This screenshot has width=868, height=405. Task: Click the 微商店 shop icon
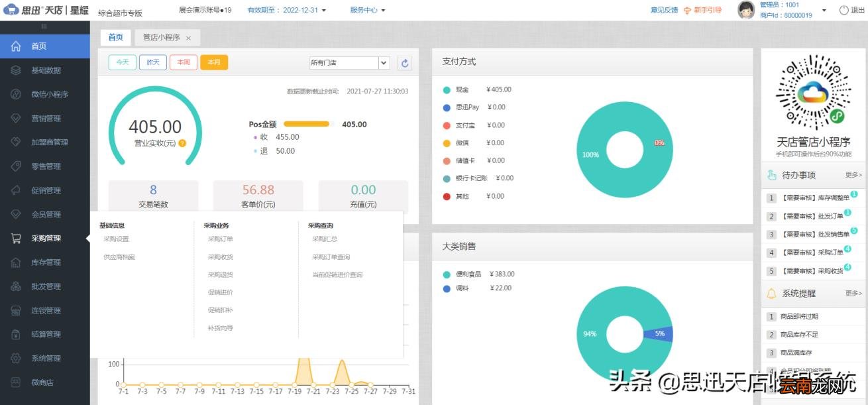(x=16, y=382)
